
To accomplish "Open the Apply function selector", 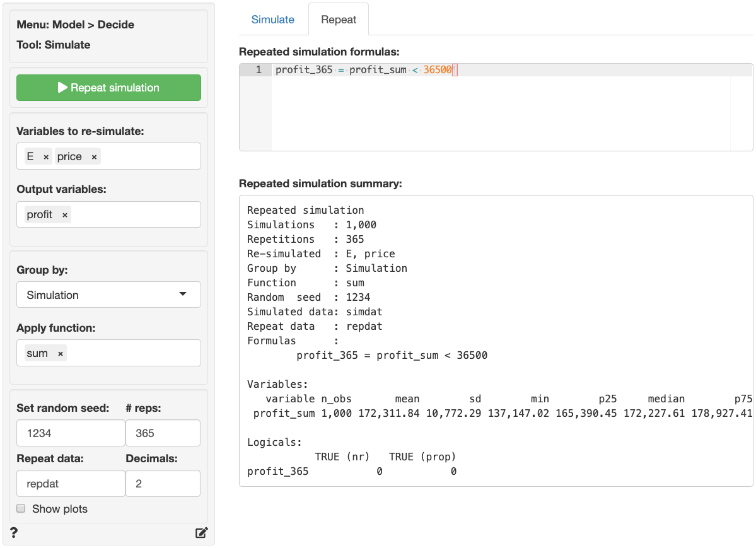I will [132, 353].
